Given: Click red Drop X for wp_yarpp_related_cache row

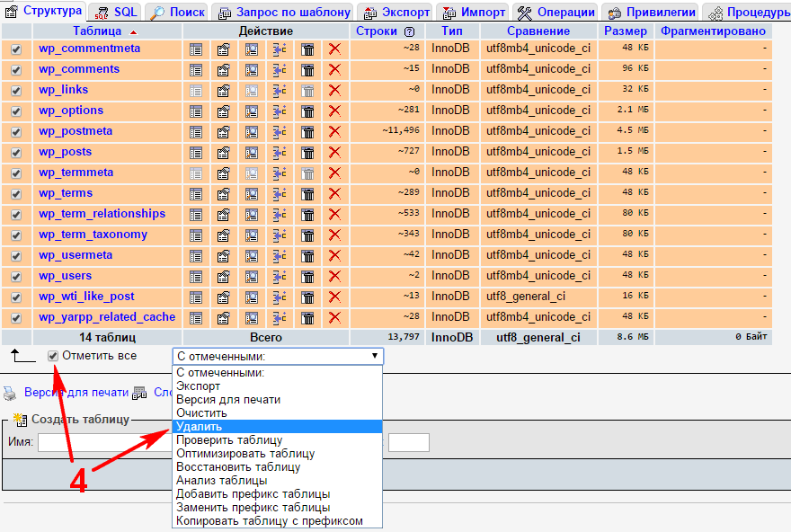Looking at the screenshot, I should click(x=334, y=318).
